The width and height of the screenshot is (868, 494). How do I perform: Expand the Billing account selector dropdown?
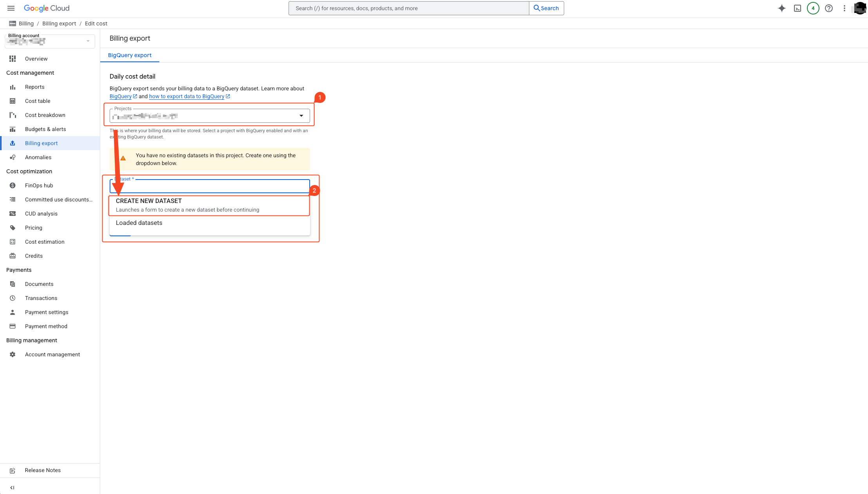(x=50, y=41)
